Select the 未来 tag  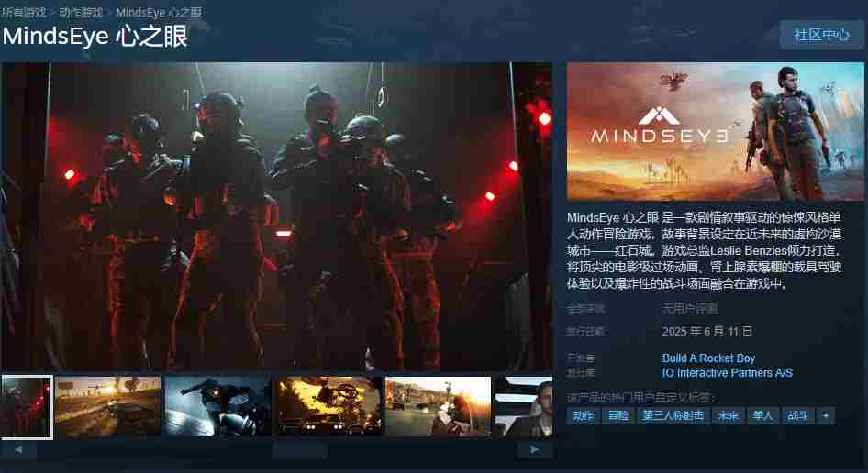coord(728,416)
